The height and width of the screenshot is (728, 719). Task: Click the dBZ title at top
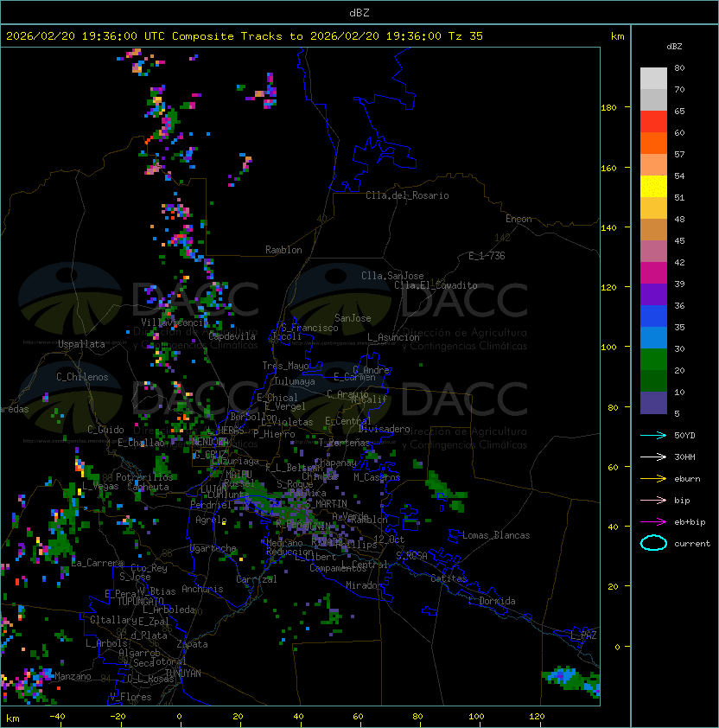coord(359,12)
